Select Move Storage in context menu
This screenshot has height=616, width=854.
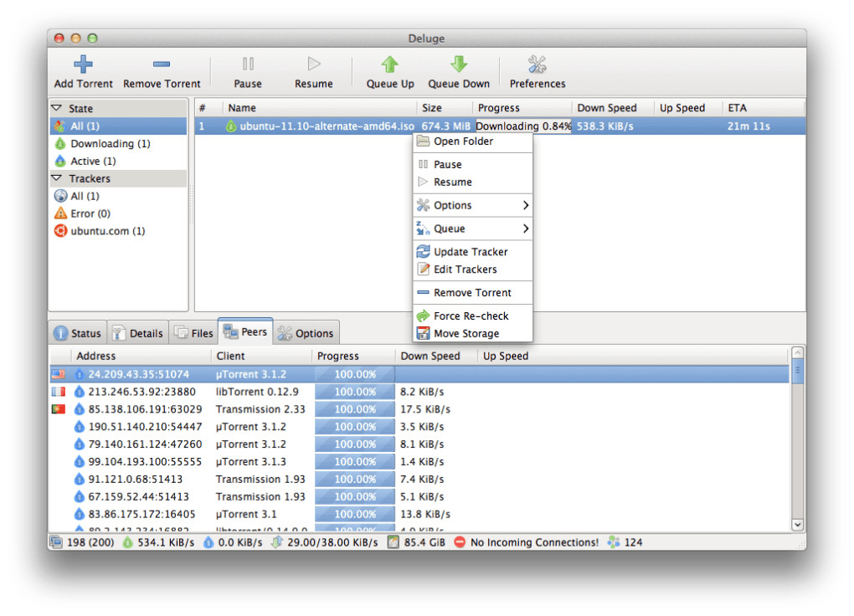(x=473, y=333)
